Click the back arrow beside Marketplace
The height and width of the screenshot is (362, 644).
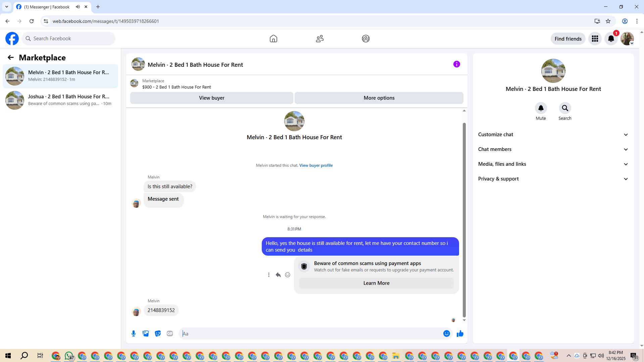pos(11,57)
